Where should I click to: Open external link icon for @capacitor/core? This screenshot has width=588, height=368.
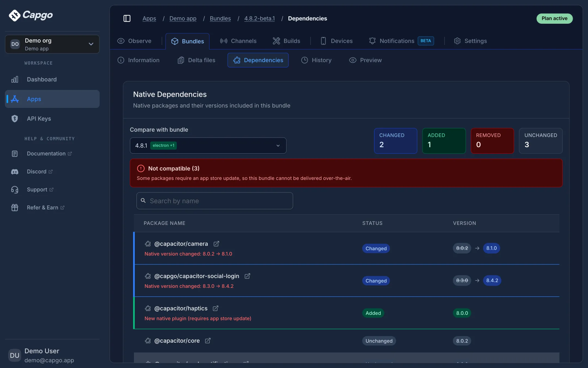[x=208, y=341]
